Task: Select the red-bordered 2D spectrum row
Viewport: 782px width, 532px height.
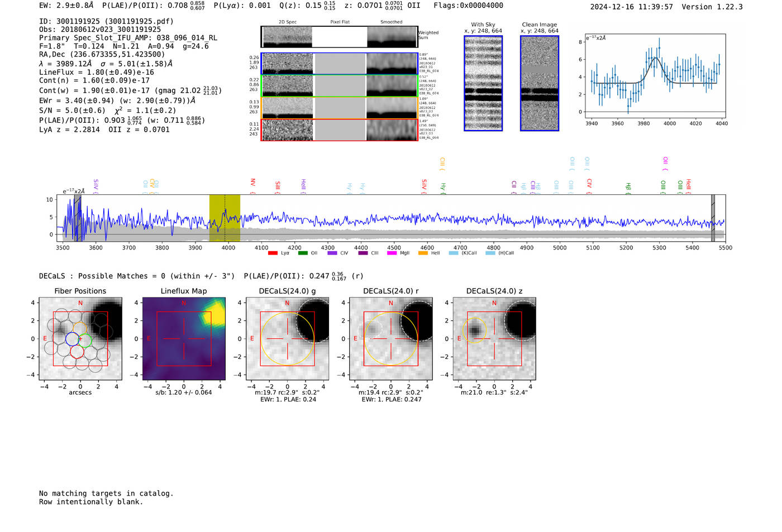Action: click(x=339, y=130)
